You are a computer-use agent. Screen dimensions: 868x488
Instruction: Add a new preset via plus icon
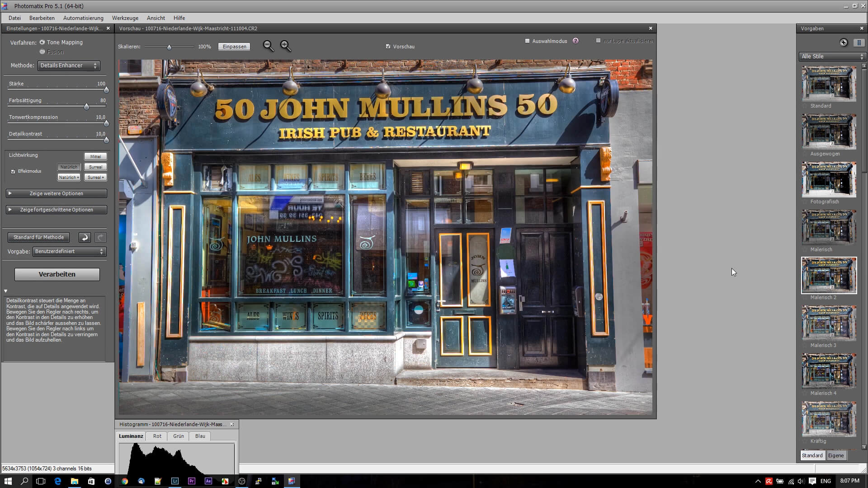click(x=844, y=42)
